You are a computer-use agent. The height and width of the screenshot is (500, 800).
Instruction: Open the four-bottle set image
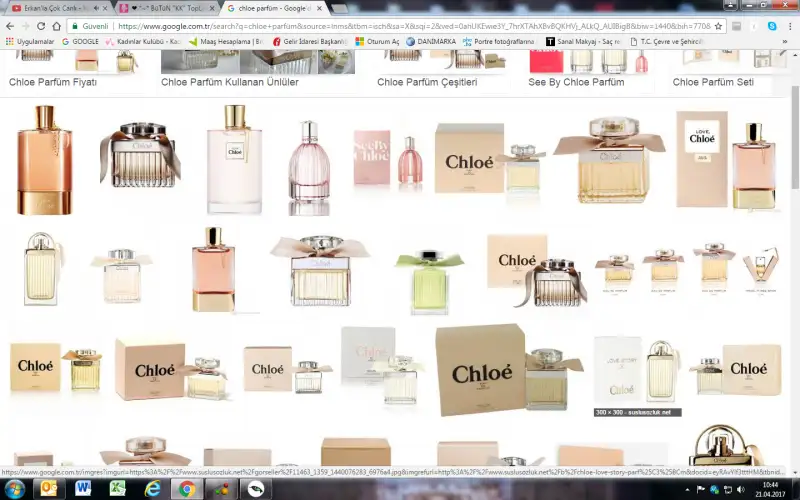pos(687,269)
